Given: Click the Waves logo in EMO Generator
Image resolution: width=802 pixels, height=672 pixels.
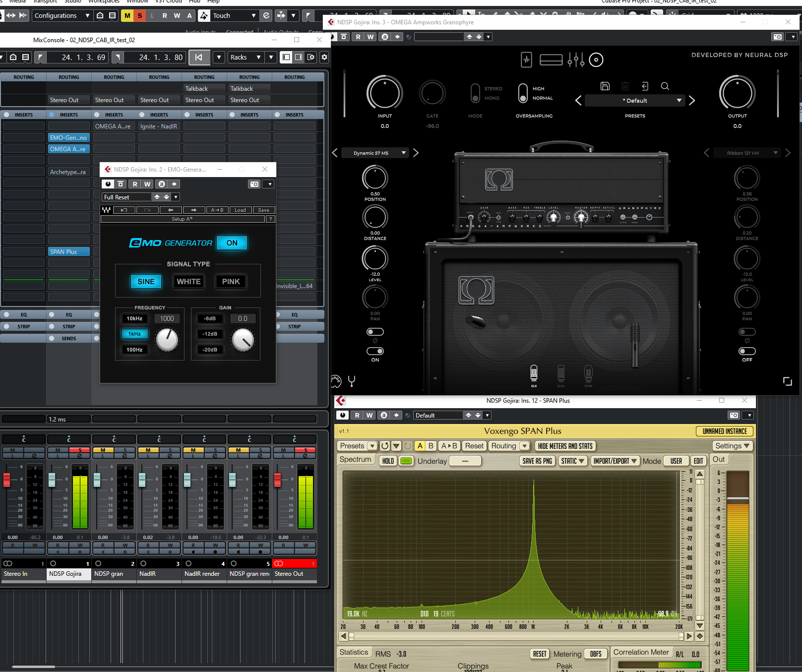Looking at the screenshot, I should point(106,210).
